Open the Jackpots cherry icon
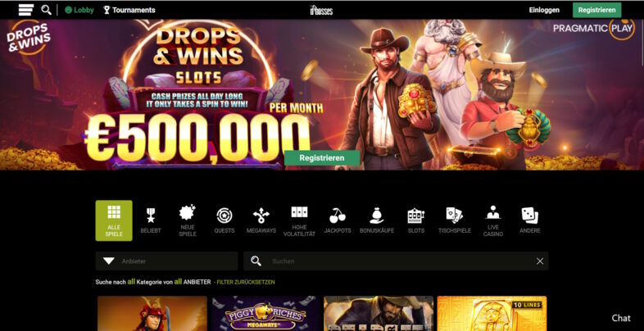Screen dimensions: 644x331 pos(338,215)
